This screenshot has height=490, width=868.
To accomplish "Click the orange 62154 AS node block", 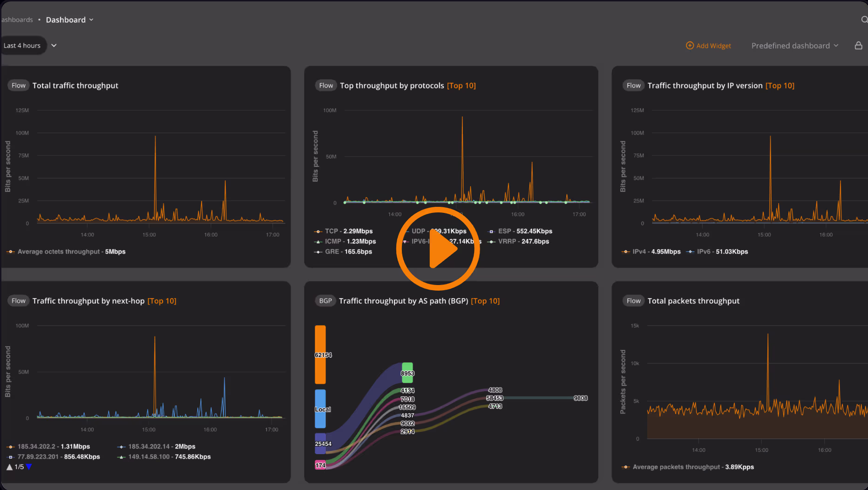I will (320, 354).
